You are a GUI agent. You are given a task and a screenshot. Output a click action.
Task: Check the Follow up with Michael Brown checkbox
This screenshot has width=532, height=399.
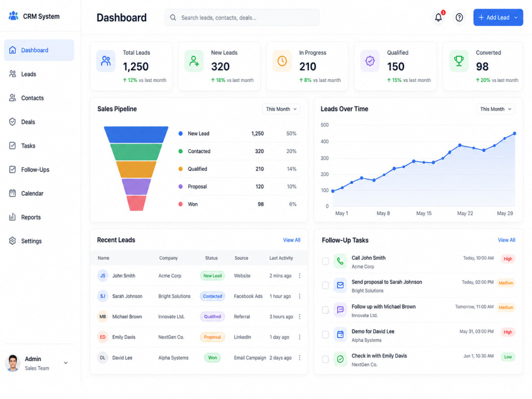[x=326, y=310]
